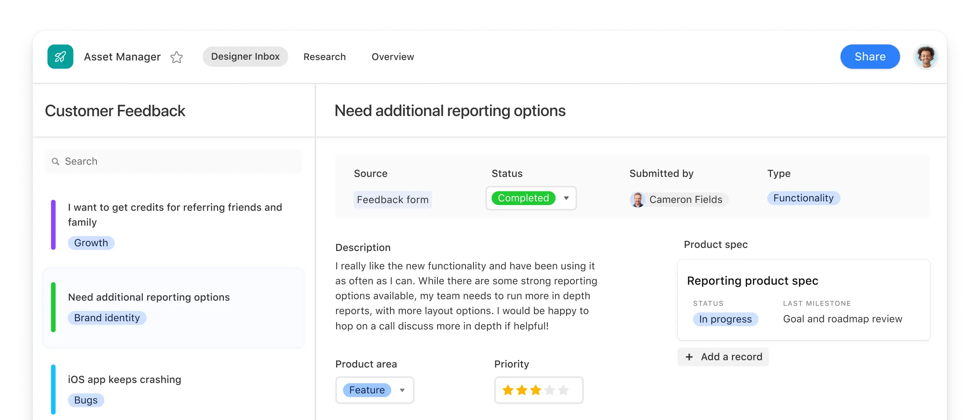Open the user profile avatar

(925, 57)
